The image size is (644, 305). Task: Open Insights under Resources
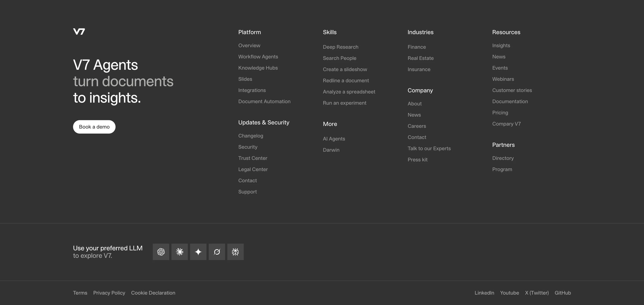click(501, 46)
